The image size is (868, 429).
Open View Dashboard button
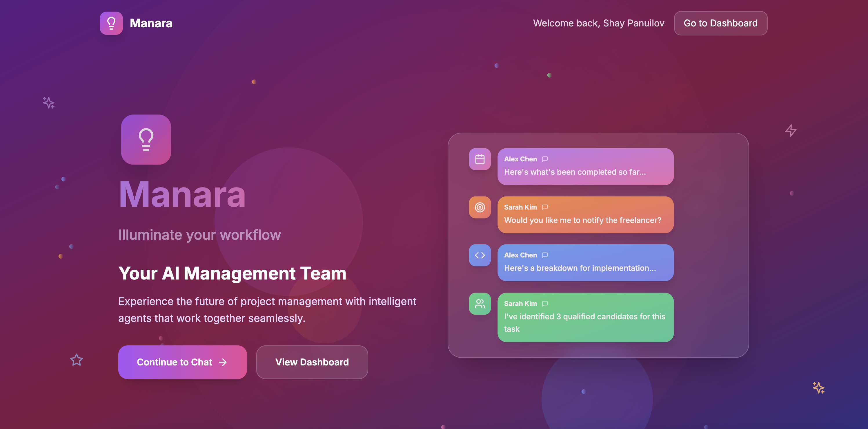312,362
